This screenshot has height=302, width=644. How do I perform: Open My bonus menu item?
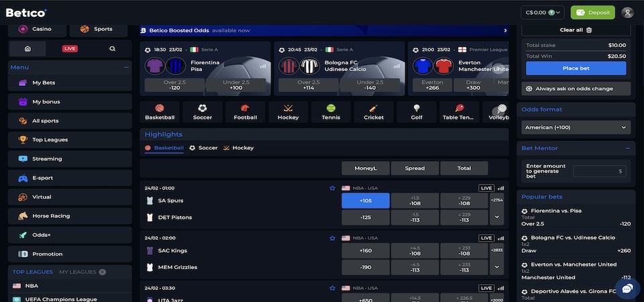tap(70, 101)
